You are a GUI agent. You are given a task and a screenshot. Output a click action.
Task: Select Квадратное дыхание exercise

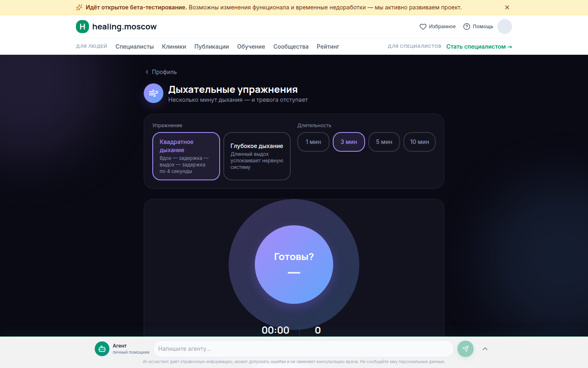186,156
